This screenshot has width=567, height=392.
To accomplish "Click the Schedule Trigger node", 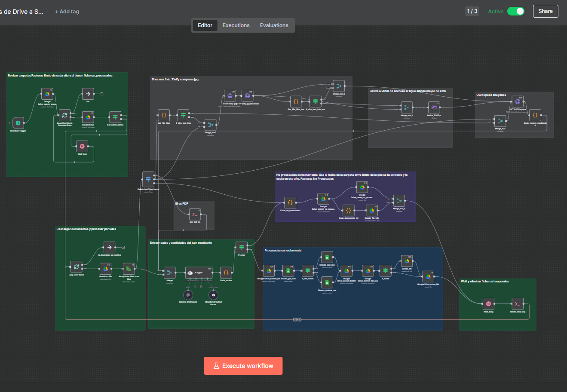I will pyautogui.click(x=18, y=123).
